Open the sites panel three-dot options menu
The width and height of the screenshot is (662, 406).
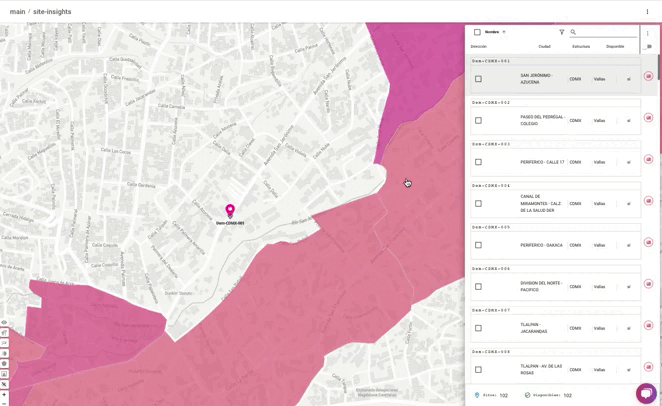[648, 33]
